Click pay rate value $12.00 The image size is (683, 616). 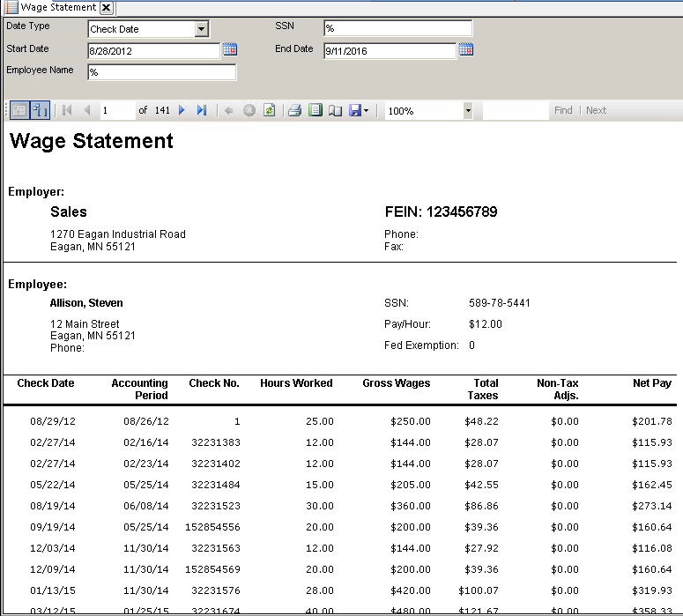pyautogui.click(x=486, y=324)
